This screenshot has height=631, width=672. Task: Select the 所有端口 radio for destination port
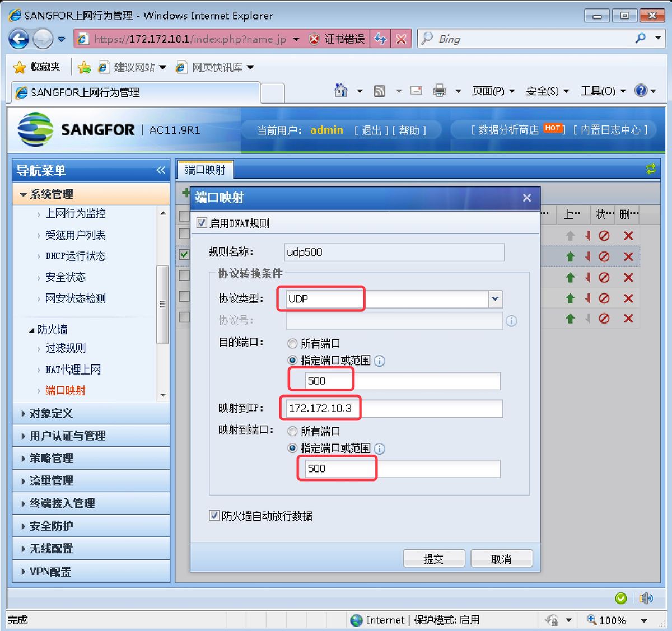point(292,343)
